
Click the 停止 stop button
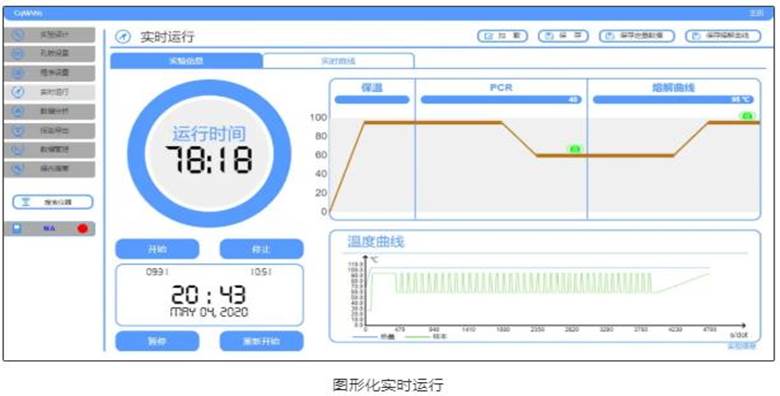coord(261,249)
